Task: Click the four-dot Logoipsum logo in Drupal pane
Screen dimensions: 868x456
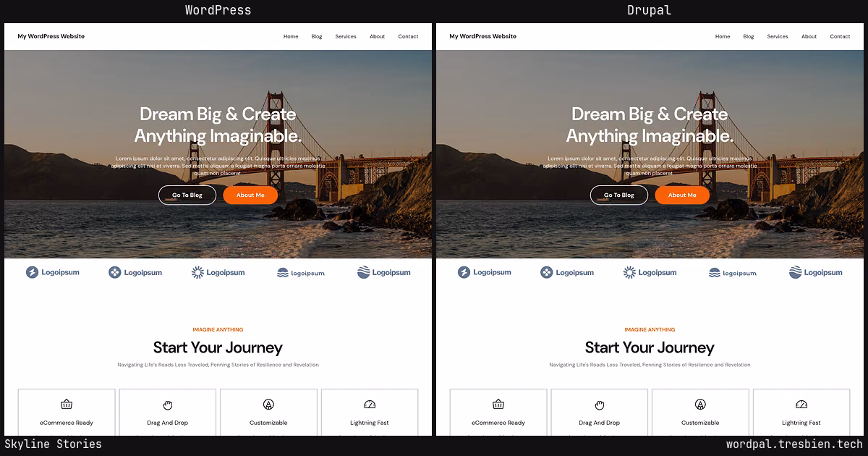Action: pos(567,272)
